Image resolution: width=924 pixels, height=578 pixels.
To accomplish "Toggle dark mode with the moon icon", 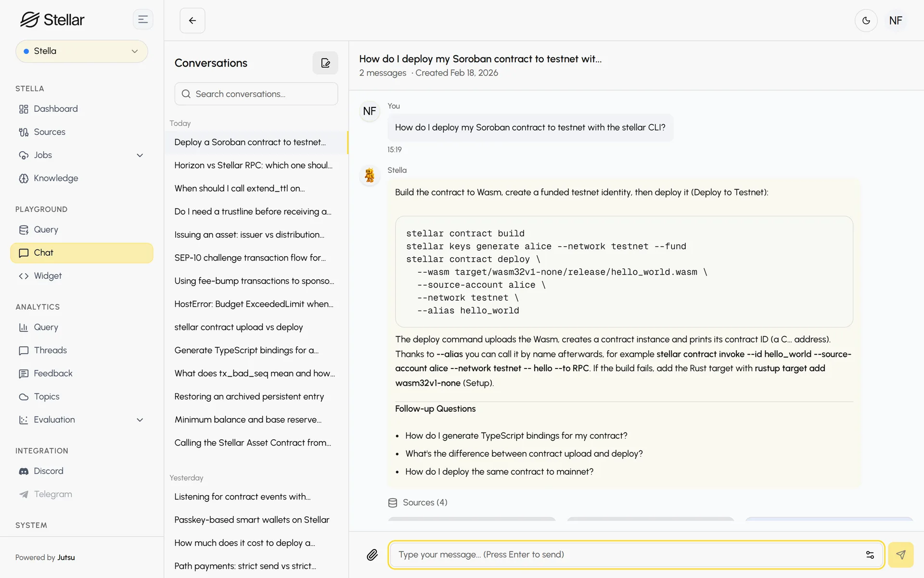I will coord(866,20).
